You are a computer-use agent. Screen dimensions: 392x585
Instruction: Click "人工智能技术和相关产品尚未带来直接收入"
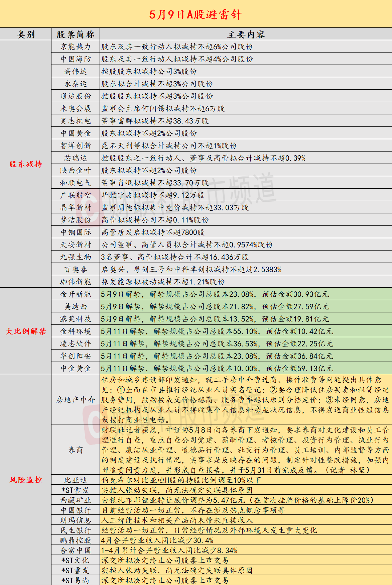pyautogui.click(x=177, y=520)
